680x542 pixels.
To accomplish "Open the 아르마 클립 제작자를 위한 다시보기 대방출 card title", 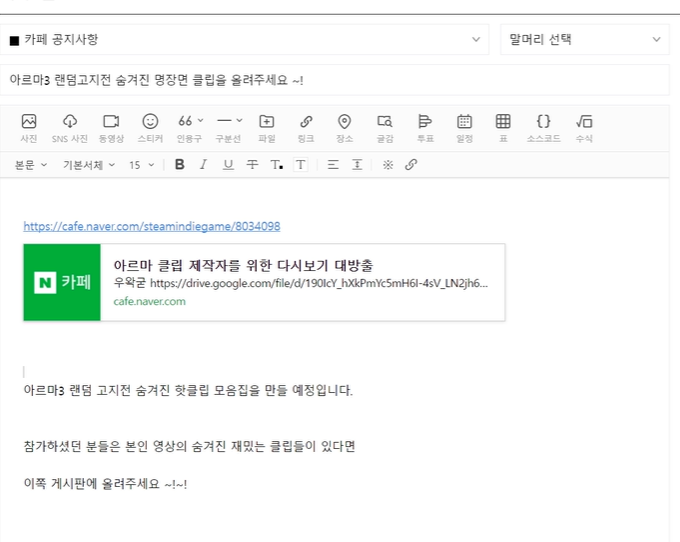I will (243, 265).
